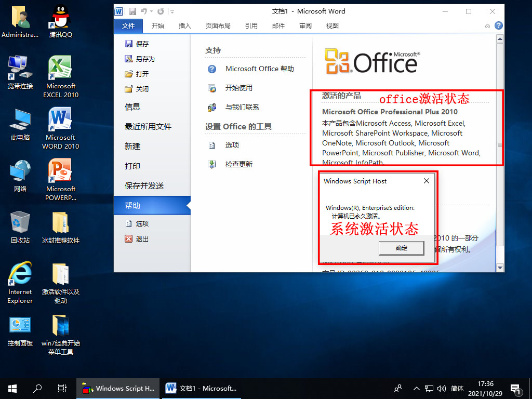Image resolution: width=532 pixels, height=399 pixels.
Task: Launch Internet Explorer desktop shortcut
Action: point(20,282)
